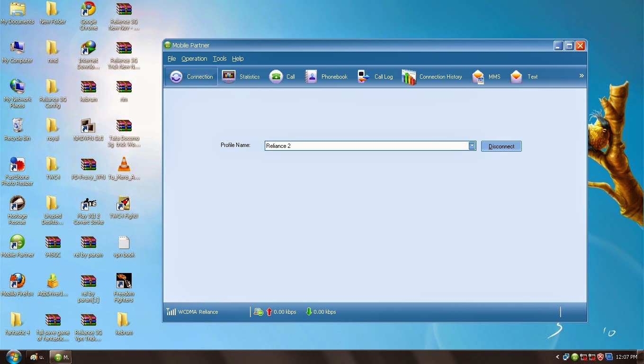The height and width of the screenshot is (364, 644).
Task: Select the 'nmd' folder
Action: 53,52
